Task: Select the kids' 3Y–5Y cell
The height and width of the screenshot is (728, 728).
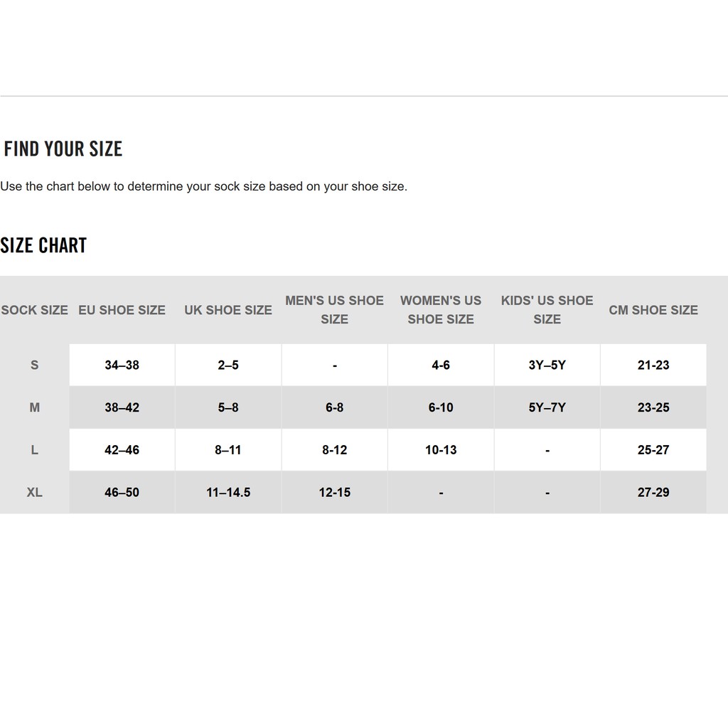Action: point(547,365)
